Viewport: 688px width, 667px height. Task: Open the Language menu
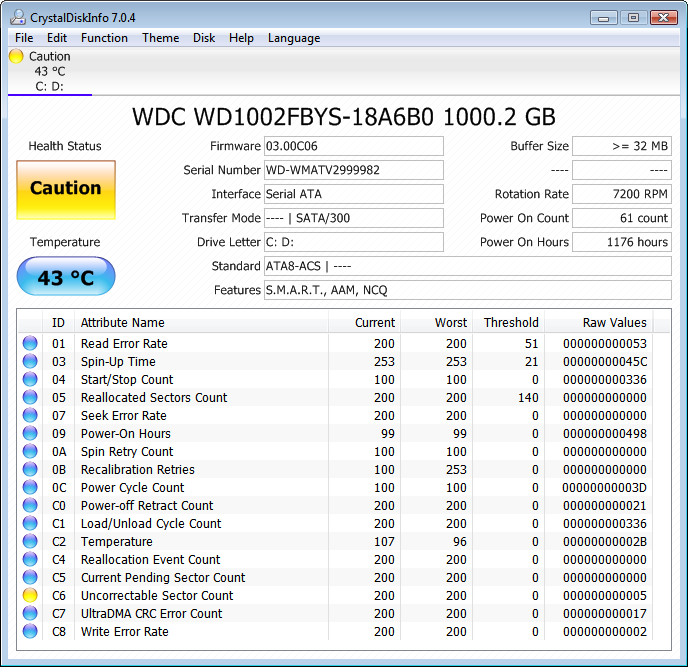click(x=294, y=38)
